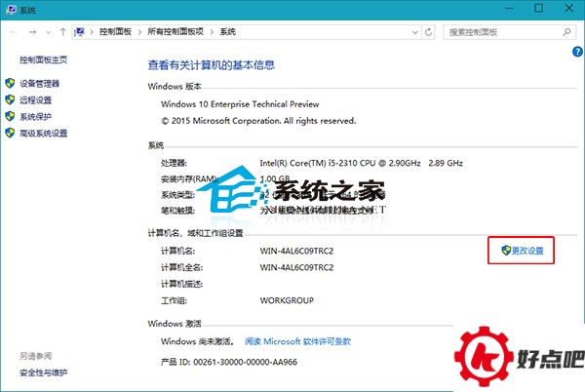The width and height of the screenshot is (585, 392).
Task: Click shield icon beside 远程设置
Action: (10, 99)
